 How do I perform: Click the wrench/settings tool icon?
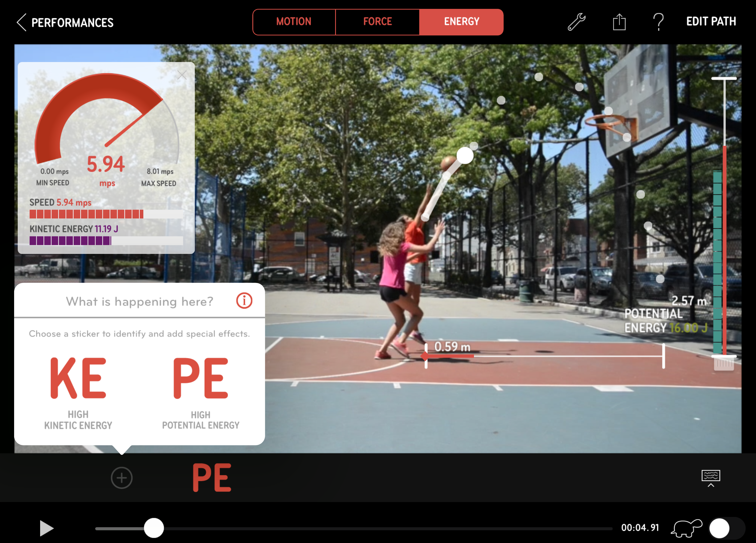pyautogui.click(x=577, y=22)
